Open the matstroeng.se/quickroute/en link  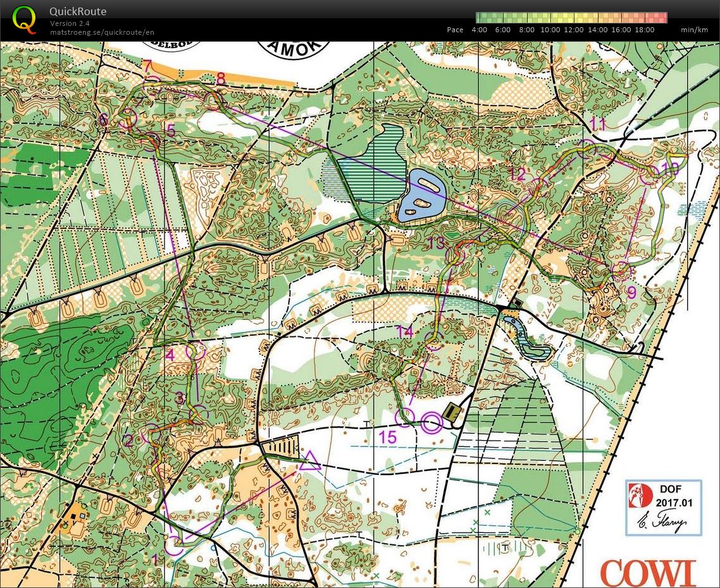[x=102, y=32]
